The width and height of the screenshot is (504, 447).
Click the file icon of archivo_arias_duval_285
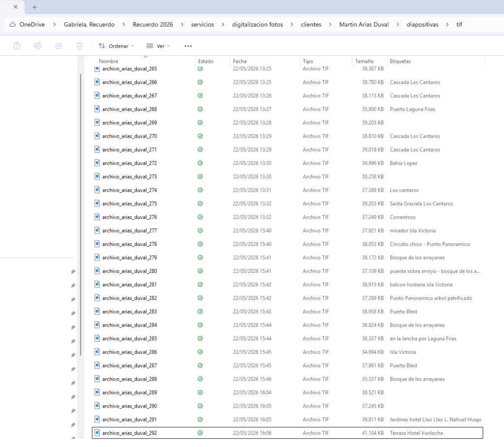coord(97,338)
